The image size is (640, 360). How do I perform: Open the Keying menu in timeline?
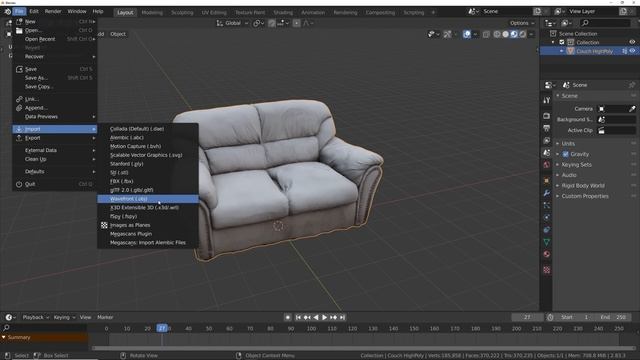pos(64,317)
